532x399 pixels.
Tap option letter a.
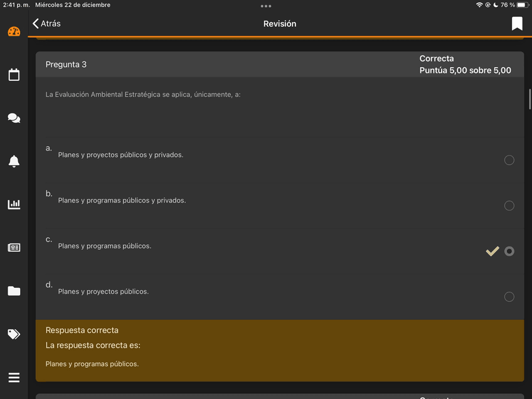click(49, 148)
